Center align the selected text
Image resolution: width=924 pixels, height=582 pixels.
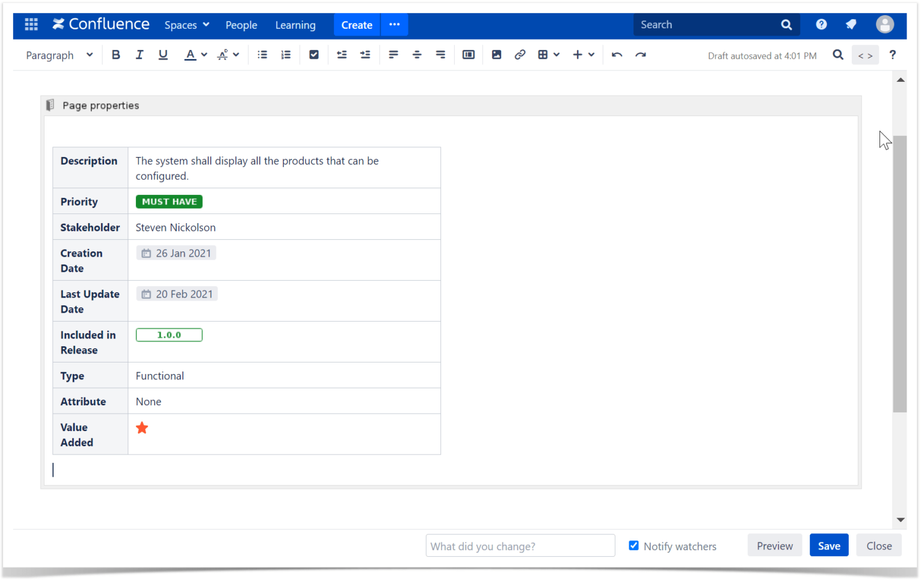[x=417, y=55]
